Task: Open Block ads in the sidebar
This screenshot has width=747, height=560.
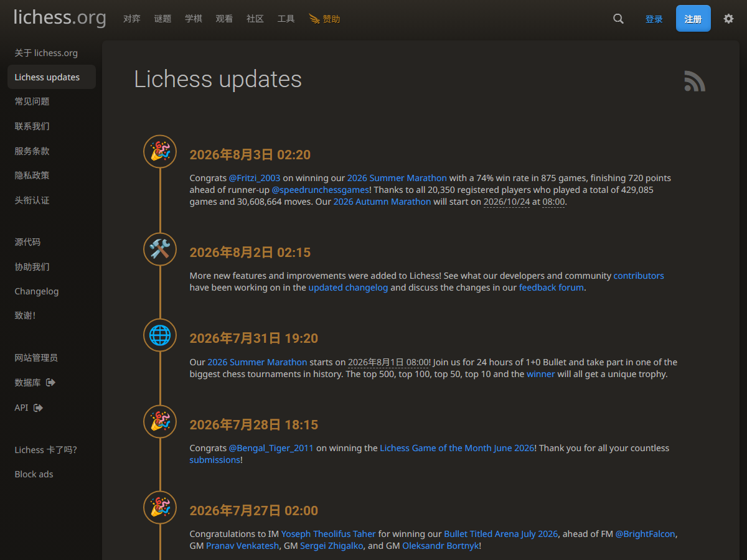Action: pyautogui.click(x=52, y=474)
